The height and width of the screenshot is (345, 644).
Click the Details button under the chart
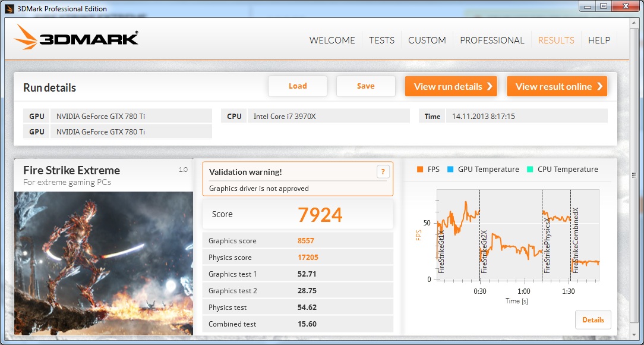[x=593, y=320]
